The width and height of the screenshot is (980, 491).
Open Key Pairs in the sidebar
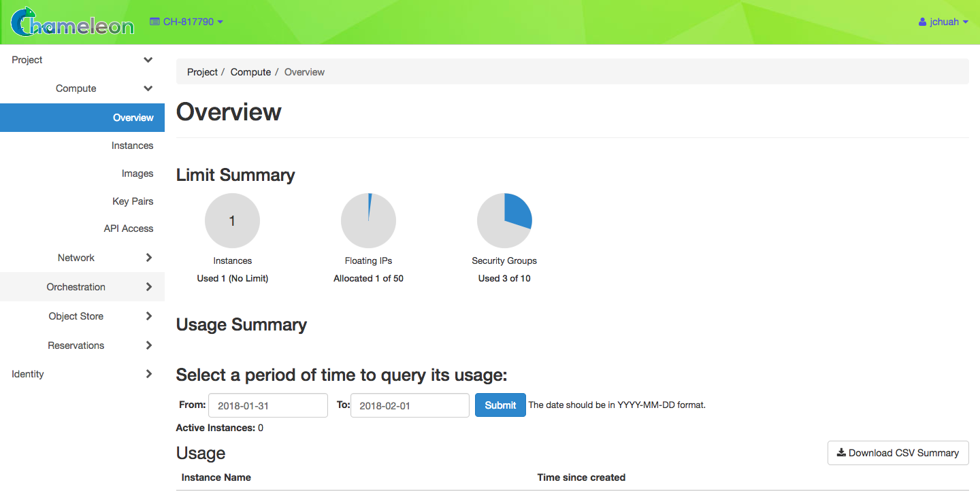click(133, 201)
